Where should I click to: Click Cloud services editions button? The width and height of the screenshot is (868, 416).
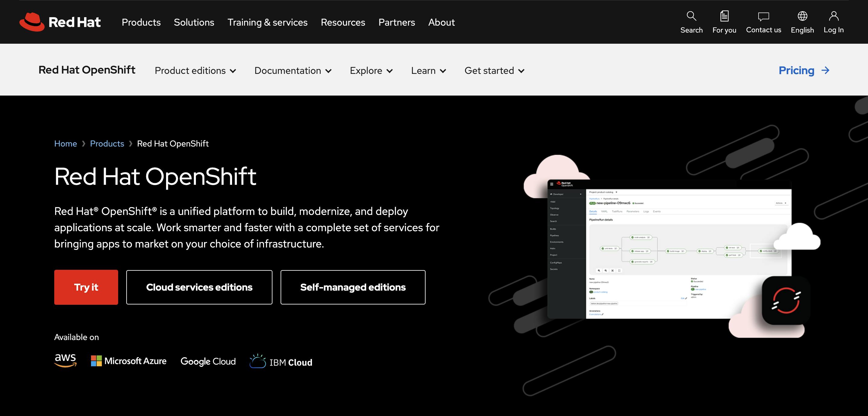coord(199,287)
